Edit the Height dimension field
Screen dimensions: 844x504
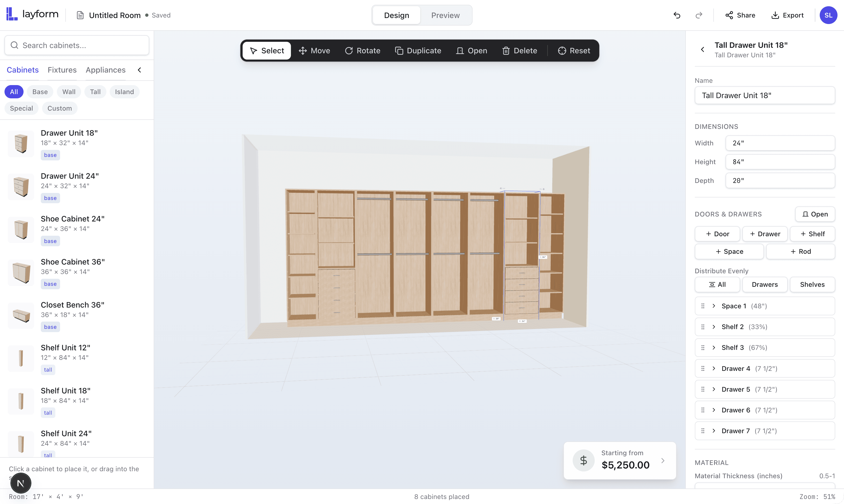(780, 162)
